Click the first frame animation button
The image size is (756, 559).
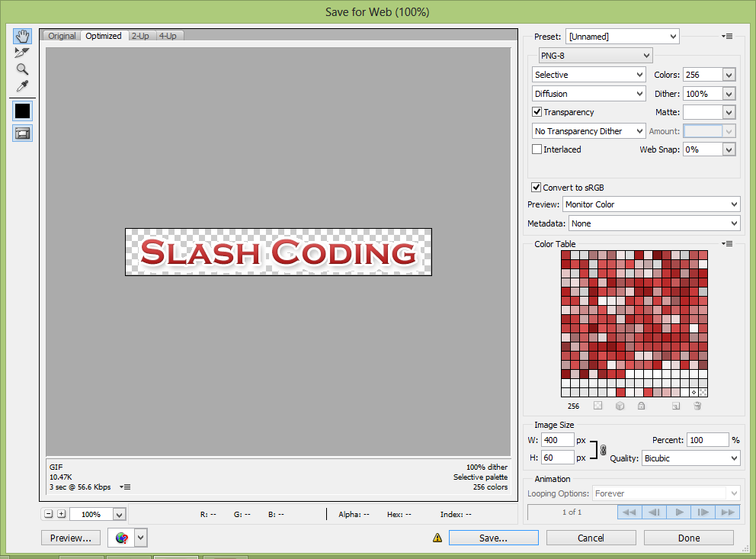[629, 512]
